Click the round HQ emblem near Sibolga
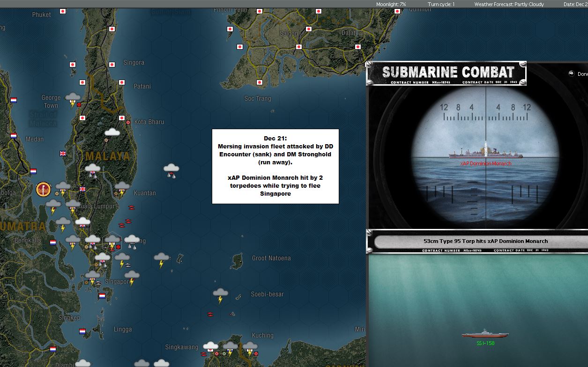 pyautogui.click(x=43, y=190)
